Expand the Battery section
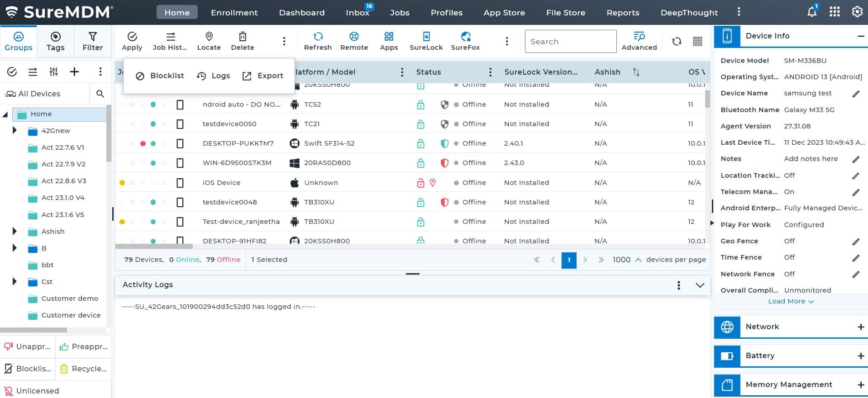The height and width of the screenshot is (398, 868). (x=860, y=356)
